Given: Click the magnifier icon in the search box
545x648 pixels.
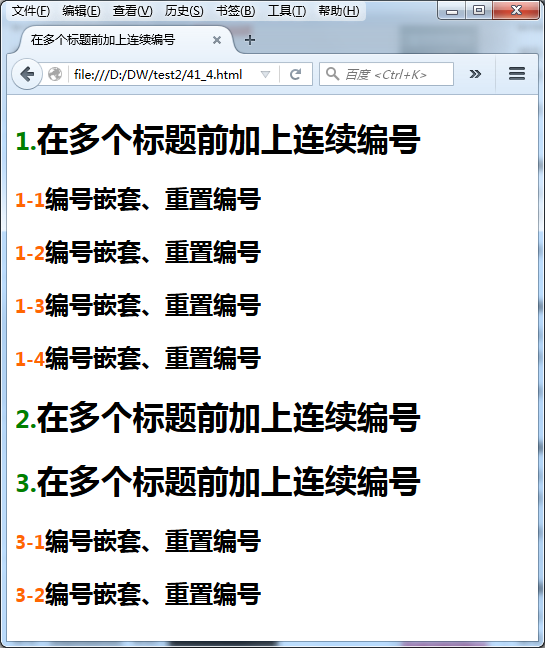Looking at the screenshot, I should pos(332,74).
